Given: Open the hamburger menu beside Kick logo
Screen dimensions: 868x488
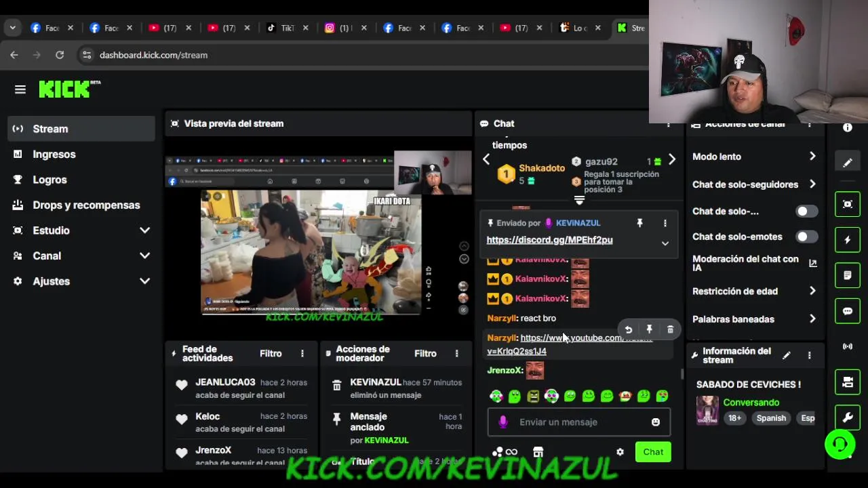Looking at the screenshot, I should click(x=20, y=89).
